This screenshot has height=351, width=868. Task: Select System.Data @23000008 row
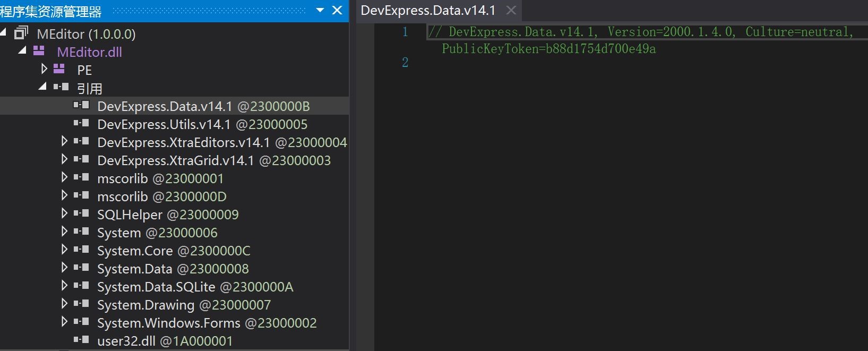coord(173,269)
